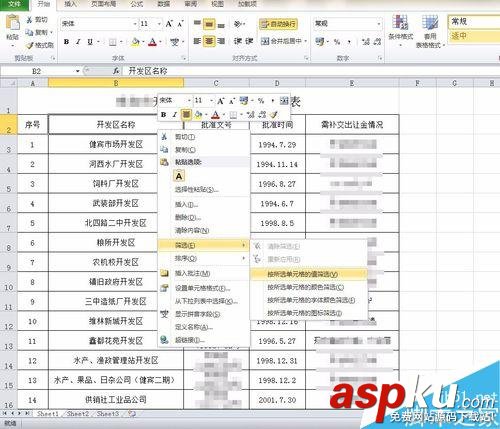
Task: Click the Percent Style icon in the ribbon number group
Action: point(337,42)
